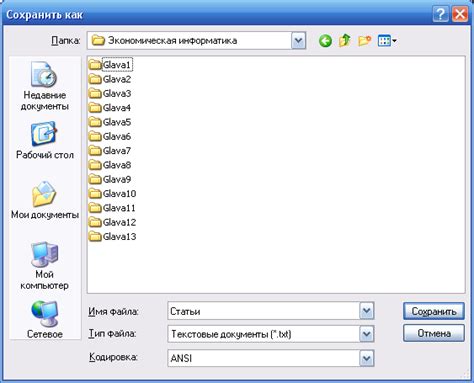
Task: Select the Glava11 folder
Action: (113, 208)
